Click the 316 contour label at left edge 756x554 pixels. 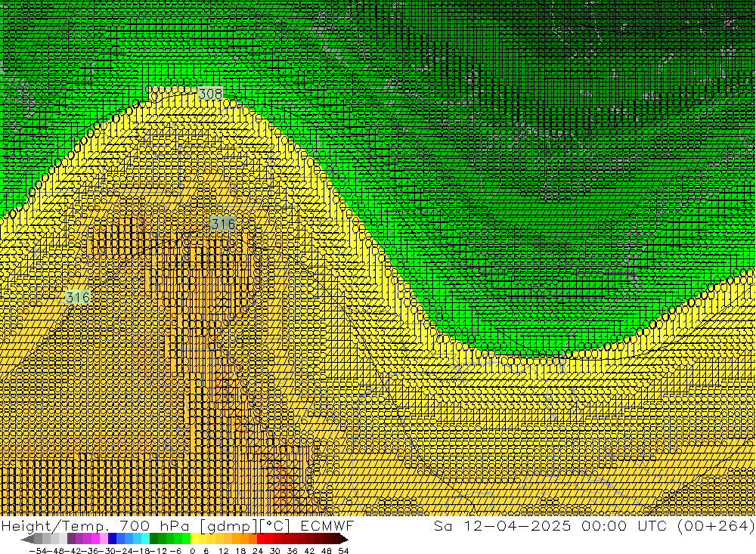click(78, 297)
